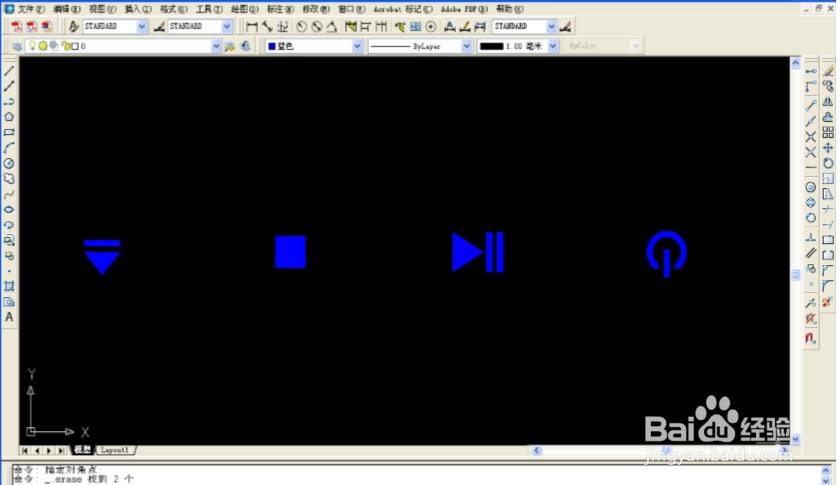Click the first Adobe PDF toolbar icon
Viewport: 840px width, 485px height.
coord(17,26)
